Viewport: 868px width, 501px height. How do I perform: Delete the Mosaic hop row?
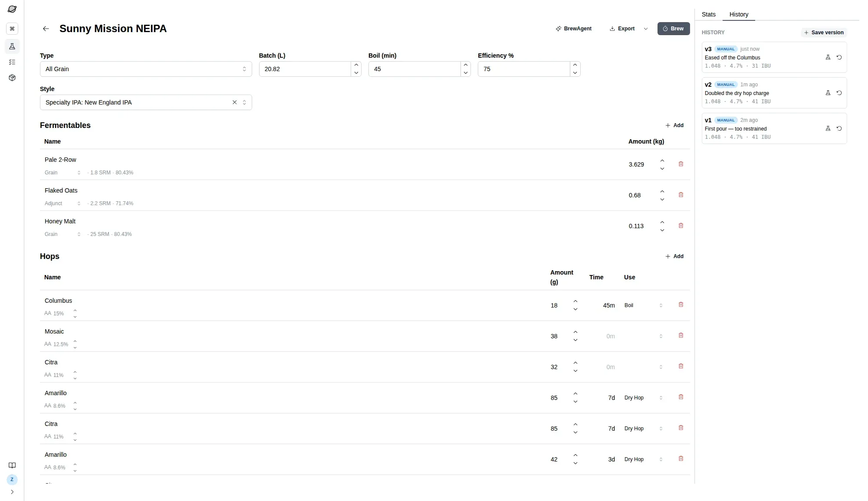click(x=681, y=335)
